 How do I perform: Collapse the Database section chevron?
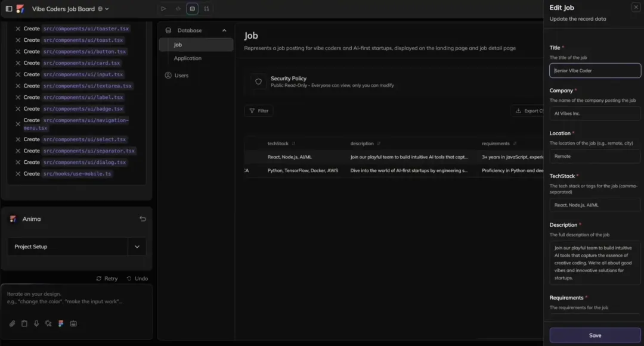(224, 31)
